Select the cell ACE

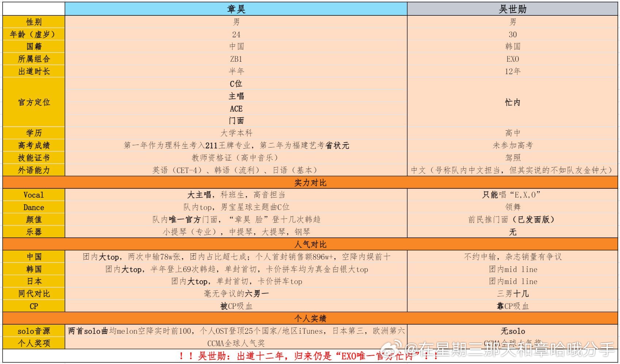point(236,108)
